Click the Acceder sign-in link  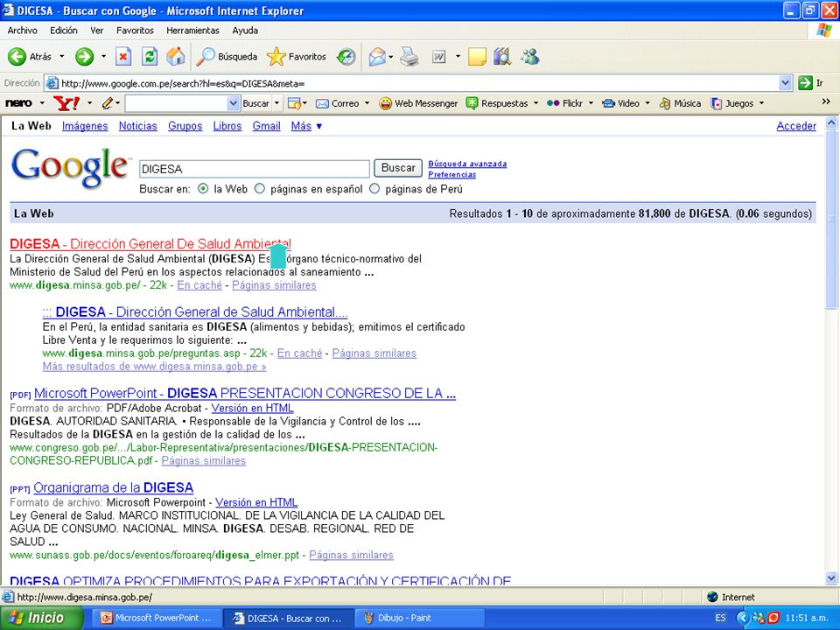pyautogui.click(x=796, y=126)
